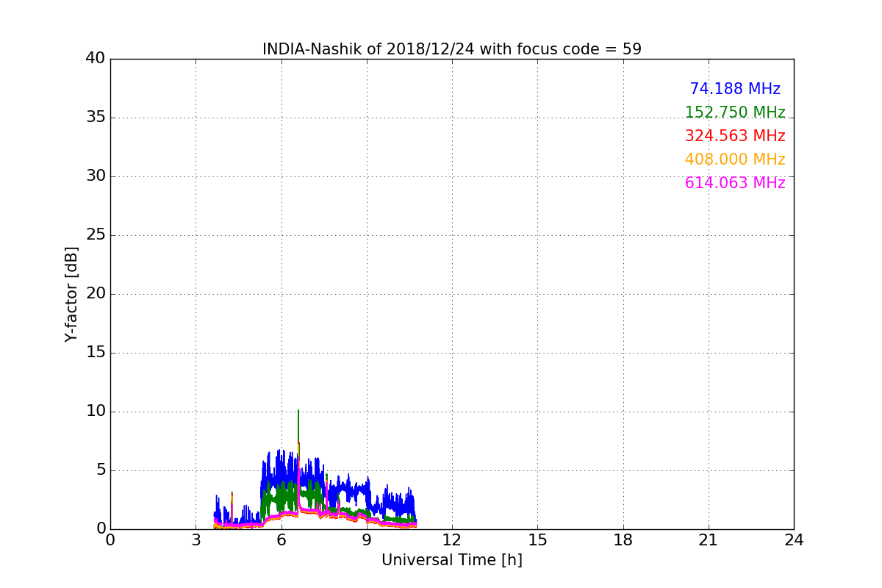
Task: Click the x-axis tick label 15
Action: (x=537, y=540)
